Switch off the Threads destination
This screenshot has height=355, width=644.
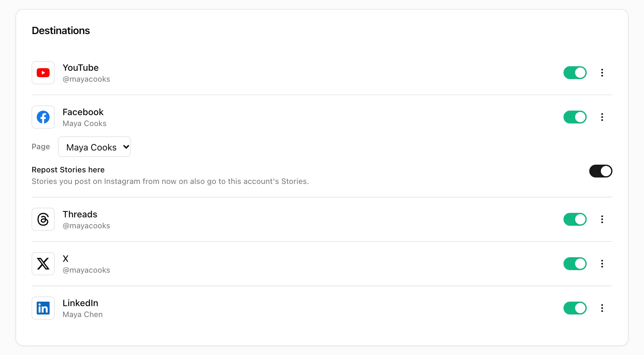pos(575,219)
